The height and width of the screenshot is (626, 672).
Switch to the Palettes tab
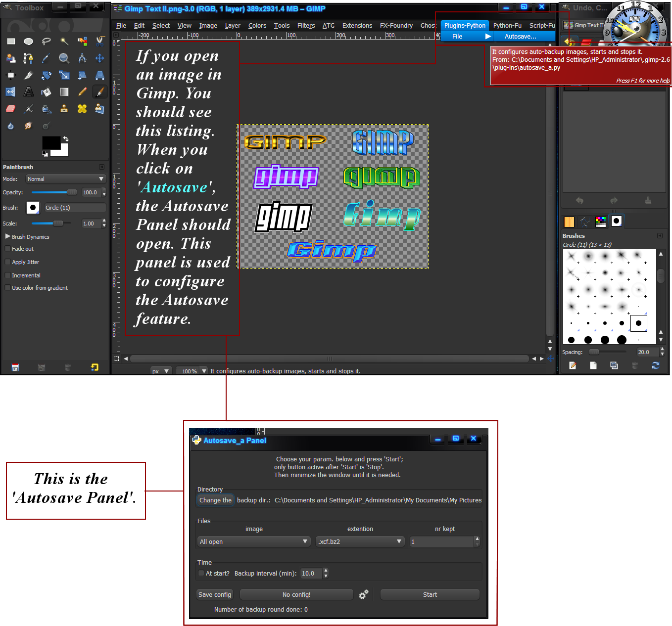[601, 221]
